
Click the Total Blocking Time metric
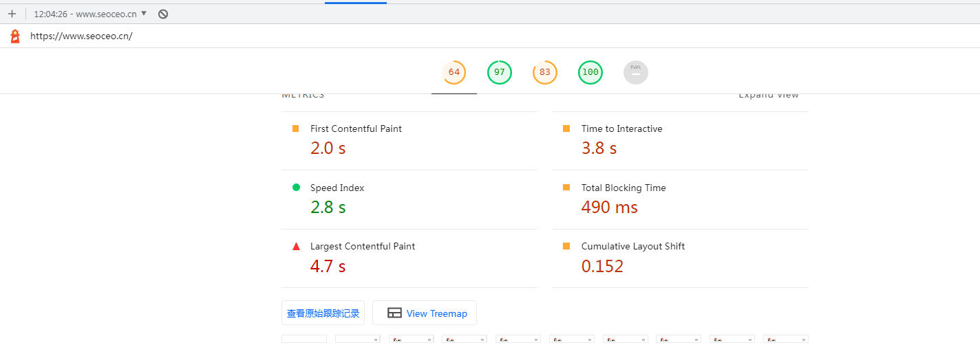[x=624, y=188]
